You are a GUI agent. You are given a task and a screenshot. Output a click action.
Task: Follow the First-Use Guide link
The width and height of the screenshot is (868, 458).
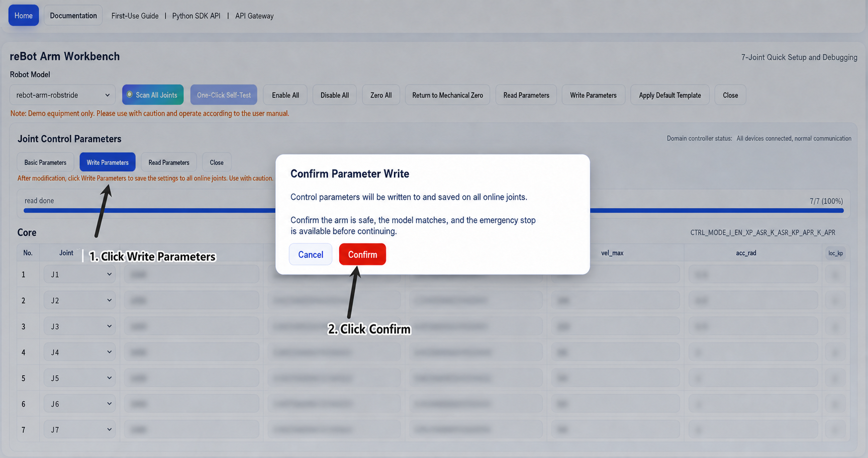(135, 16)
